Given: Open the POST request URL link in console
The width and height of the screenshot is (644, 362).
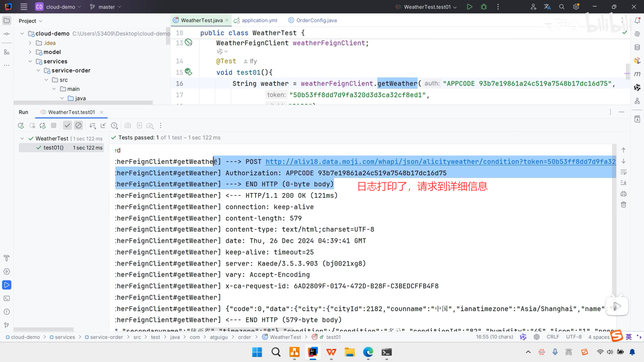Looking at the screenshot, I should pos(369,162).
